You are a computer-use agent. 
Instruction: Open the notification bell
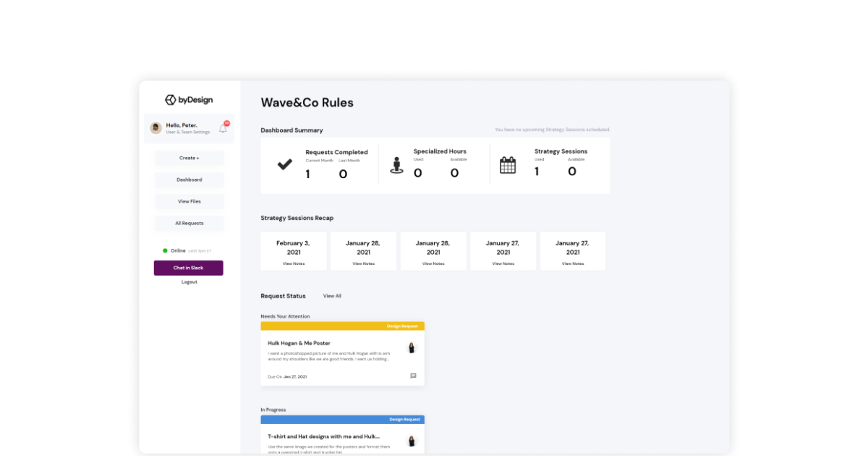pos(223,128)
